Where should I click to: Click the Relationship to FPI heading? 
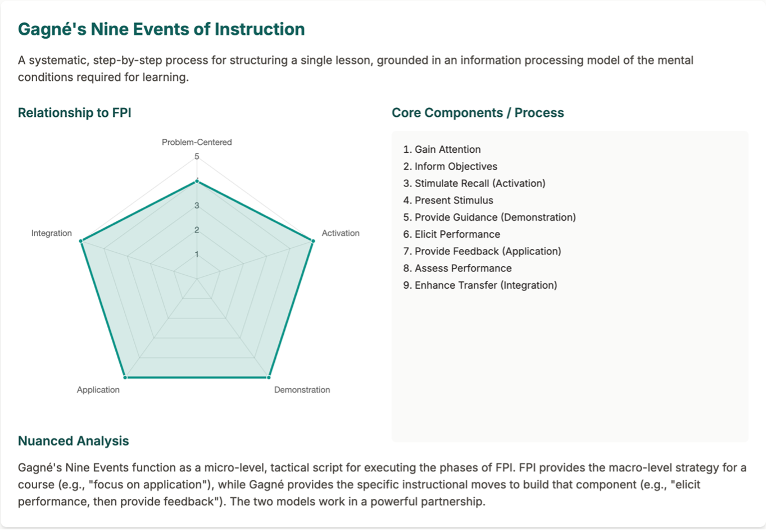[x=75, y=113]
